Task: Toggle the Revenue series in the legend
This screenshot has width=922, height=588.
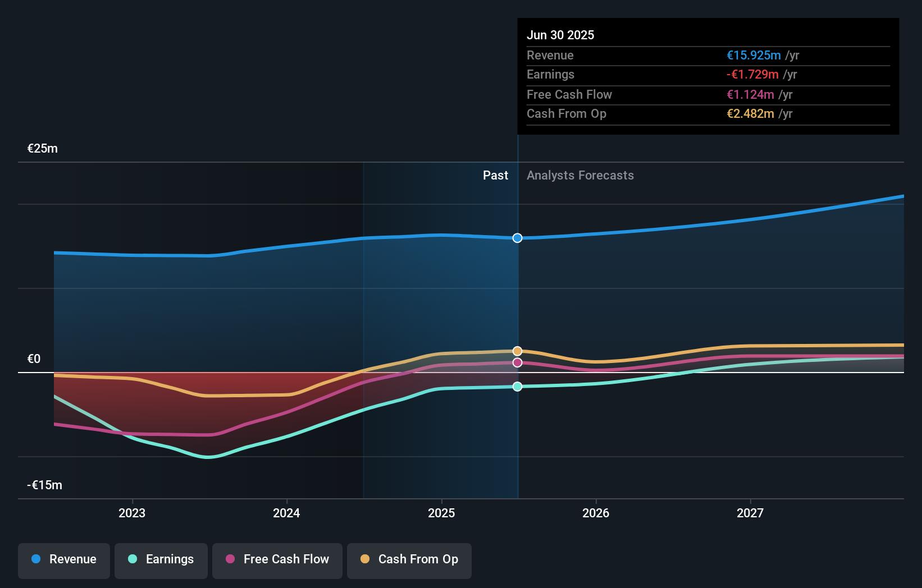Action: pos(64,561)
